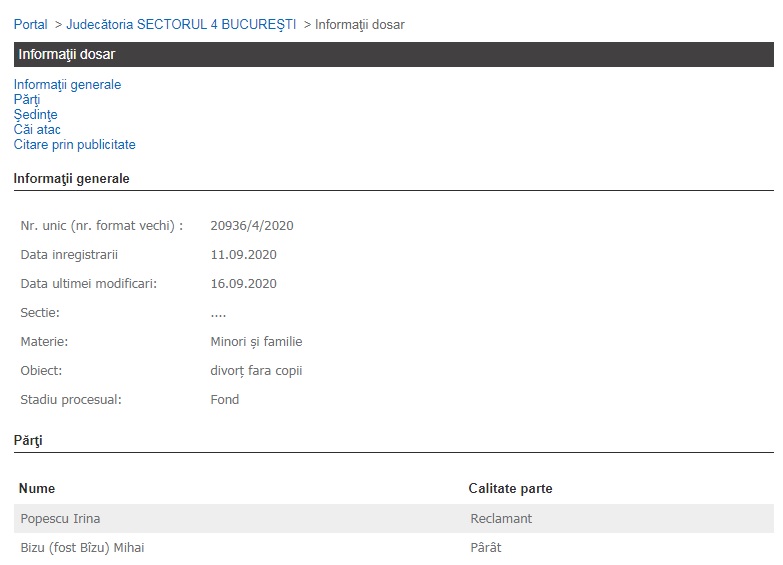783x565 pixels.
Task: Select the Popescu Irina name cell
Action: tap(60, 519)
